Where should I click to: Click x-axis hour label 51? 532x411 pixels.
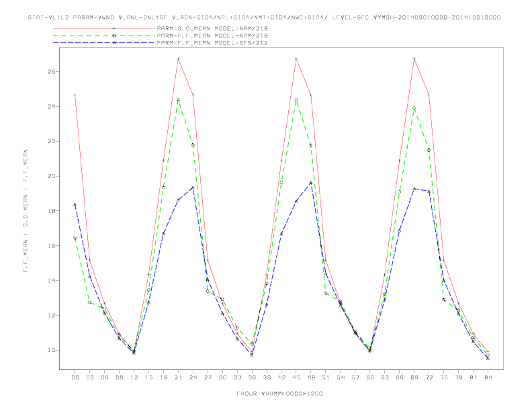(x=326, y=377)
